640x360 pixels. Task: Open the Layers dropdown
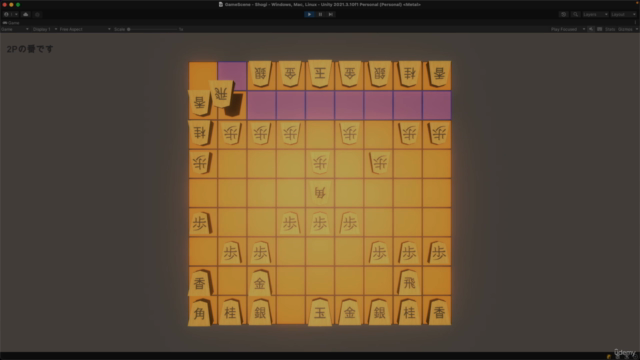pos(595,14)
